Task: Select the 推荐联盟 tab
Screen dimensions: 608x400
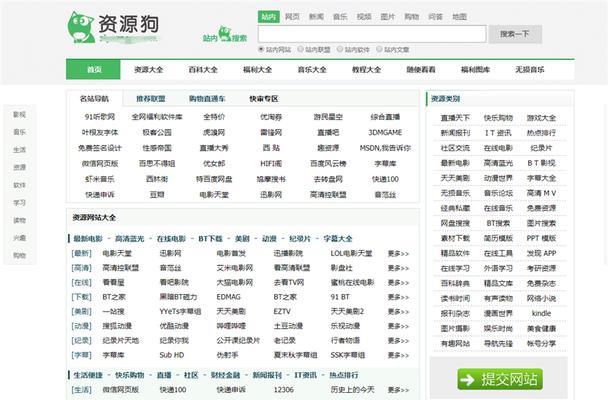Action: click(x=151, y=99)
